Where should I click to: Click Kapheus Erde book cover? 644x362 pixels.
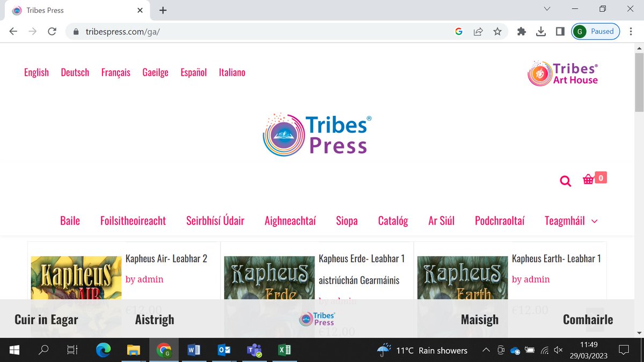click(269, 278)
